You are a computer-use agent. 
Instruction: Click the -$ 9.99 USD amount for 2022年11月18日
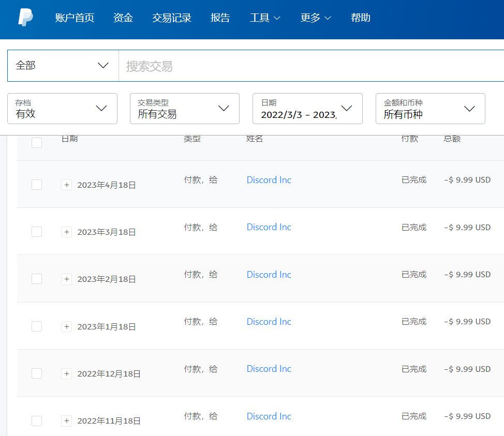[x=467, y=416]
